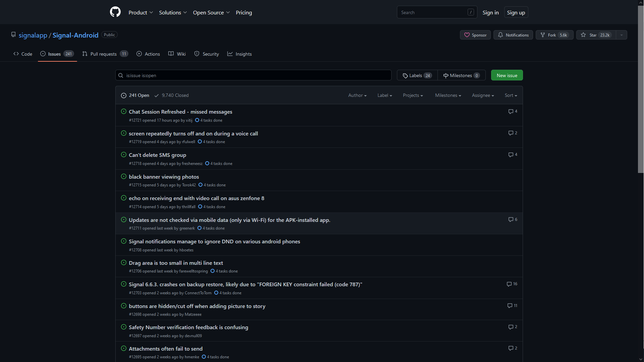Open issue 'Can't delete SMS group'
The height and width of the screenshot is (362, 644).
(157, 155)
